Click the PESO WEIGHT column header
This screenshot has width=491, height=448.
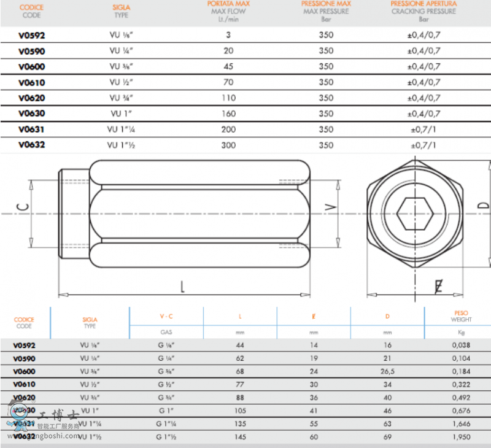click(461, 317)
